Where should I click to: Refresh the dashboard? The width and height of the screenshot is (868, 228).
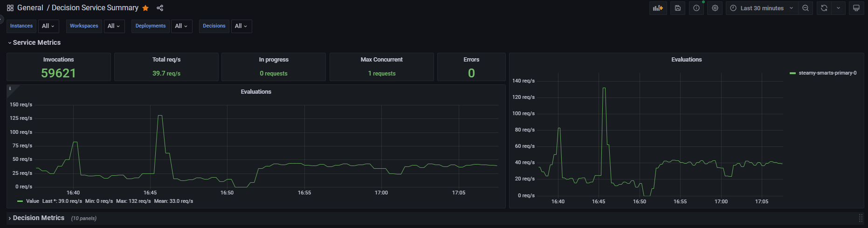pos(824,8)
